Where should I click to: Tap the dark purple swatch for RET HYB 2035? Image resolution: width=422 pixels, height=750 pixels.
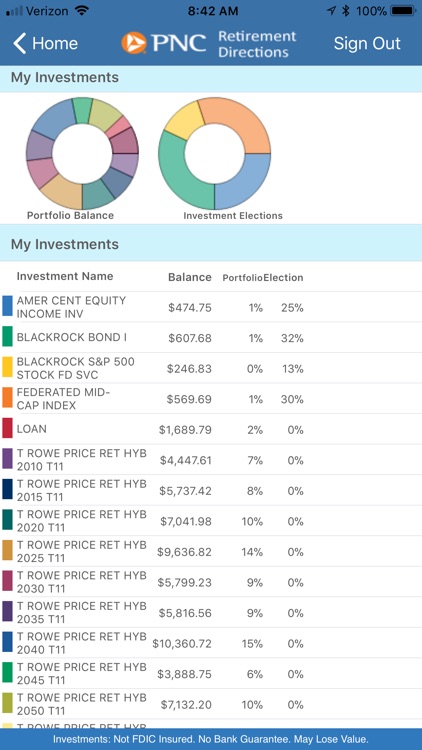pos(7,611)
